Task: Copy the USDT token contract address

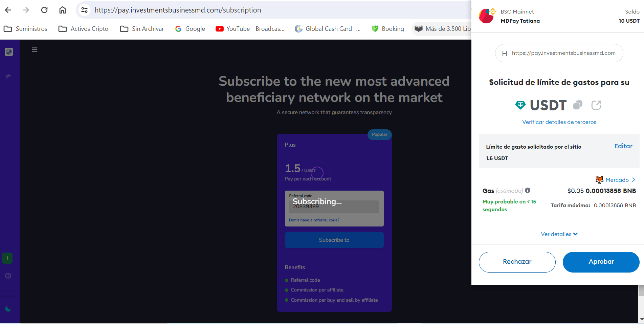Action: pos(578,105)
